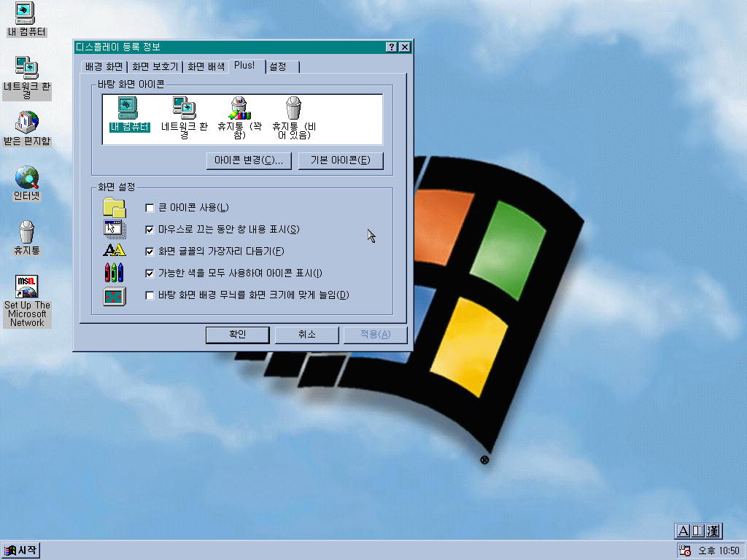Cancel with the 취소 button
Image resolution: width=747 pixels, height=560 pixels.
coord(307,335)
